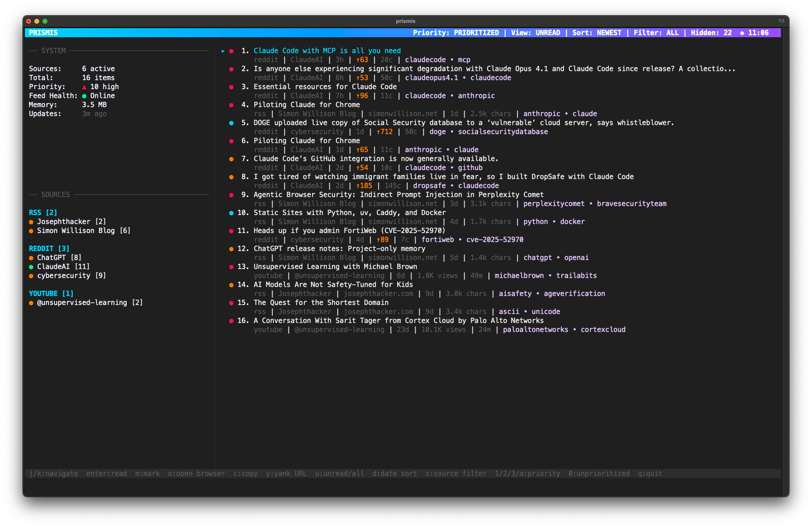Expand the YOUTUBE [1] source group

[x=51, y=294]
